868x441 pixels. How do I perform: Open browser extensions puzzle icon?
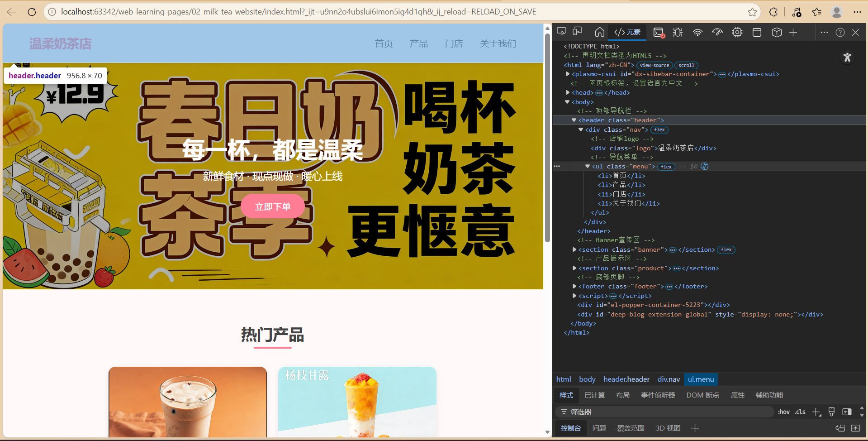(773, 12)
